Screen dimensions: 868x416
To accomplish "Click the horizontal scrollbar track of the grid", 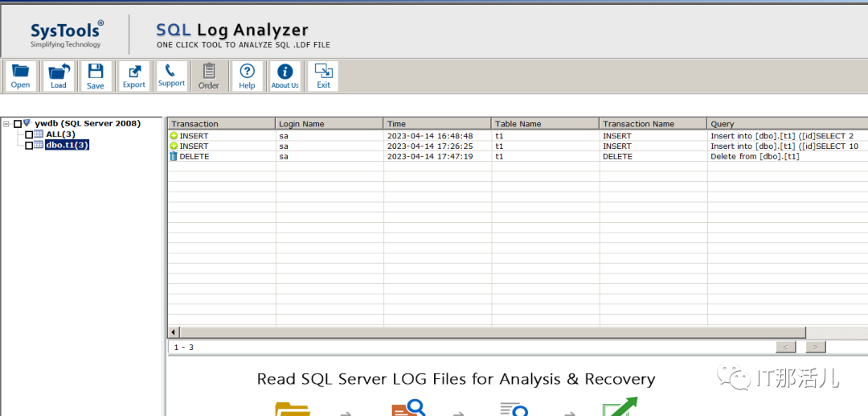I will pyautogui.click(x=837, y=332).
